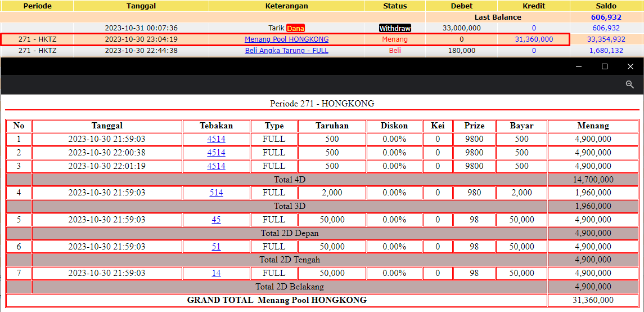Screen dimensions: 644x312
Task: Open tebakan link 514
Action: tap(217, 193)
